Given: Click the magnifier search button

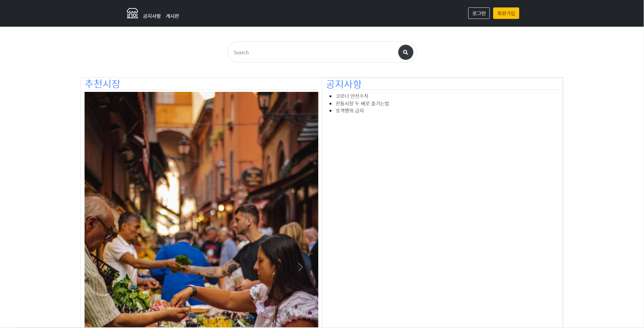Looking at the screenshot, I should [406, 52].
